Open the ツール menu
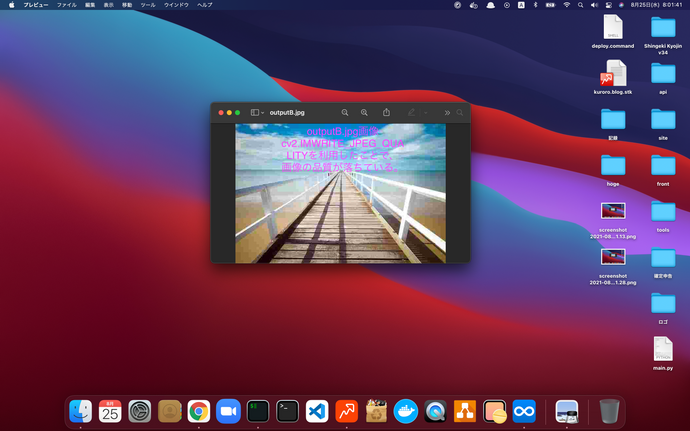 [148, 5]
